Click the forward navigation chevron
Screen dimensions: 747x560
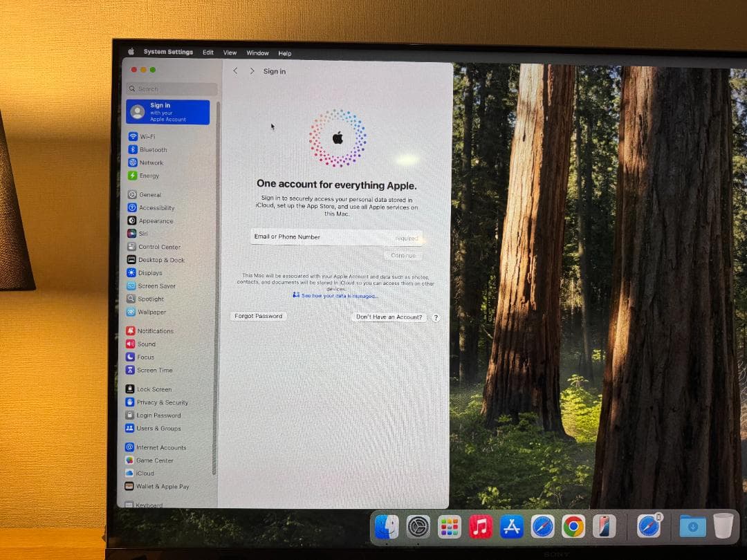[x=252, y=71]
